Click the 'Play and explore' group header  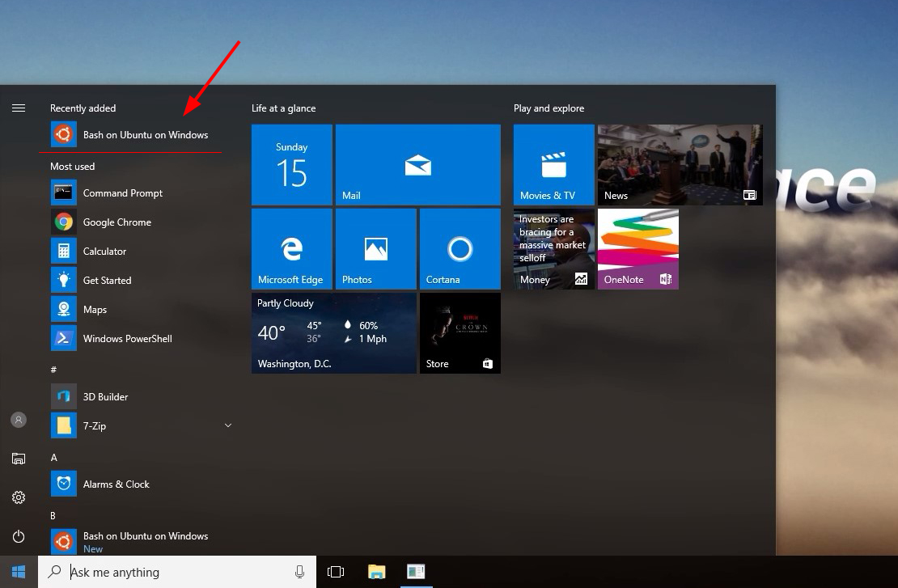click(549, 108)
